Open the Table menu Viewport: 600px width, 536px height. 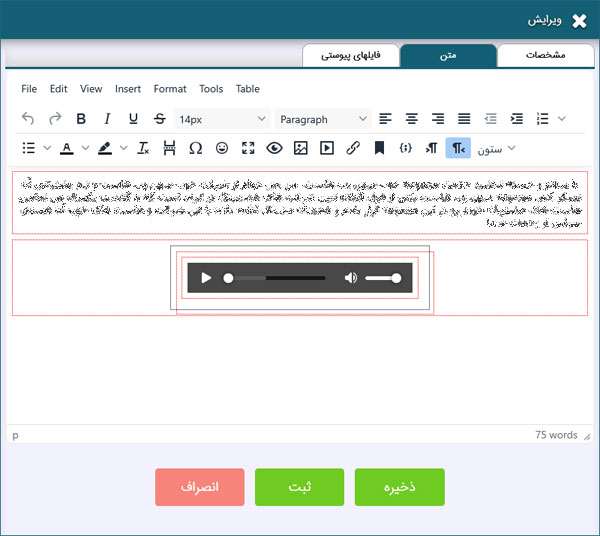click(x=248, y=89)
